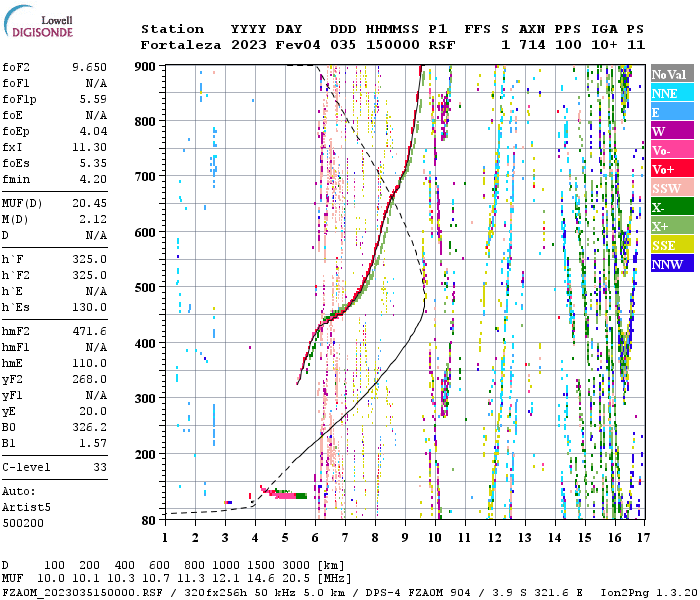Click the FZAOM_2023035150000.RSF file name
700x600 pixels.
82,593
